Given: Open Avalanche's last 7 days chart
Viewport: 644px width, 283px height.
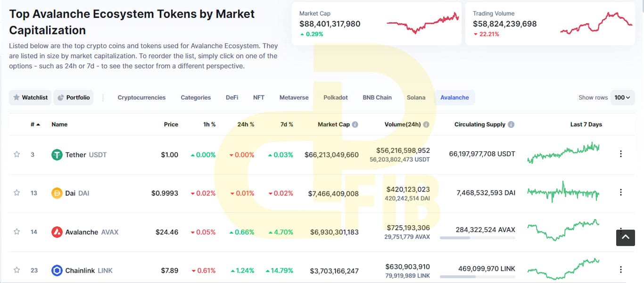Looking at the screenshot, I should tap(563, 230).
